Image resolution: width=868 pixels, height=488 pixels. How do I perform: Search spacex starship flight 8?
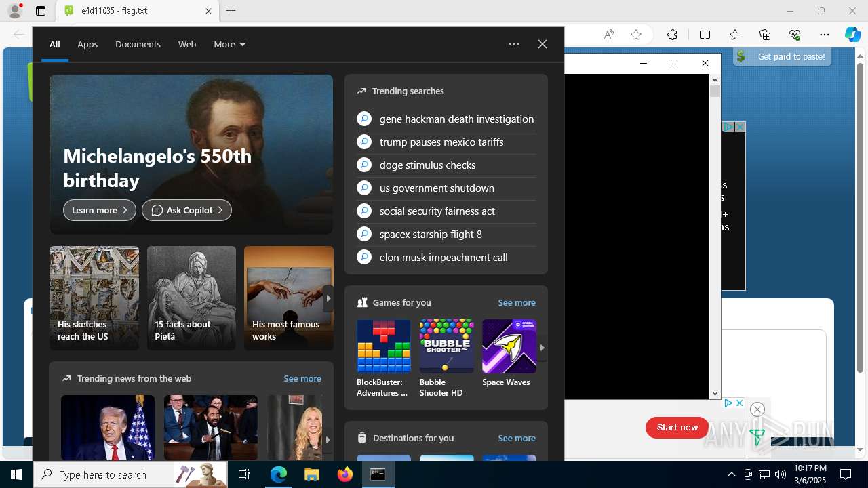(446, 234)
